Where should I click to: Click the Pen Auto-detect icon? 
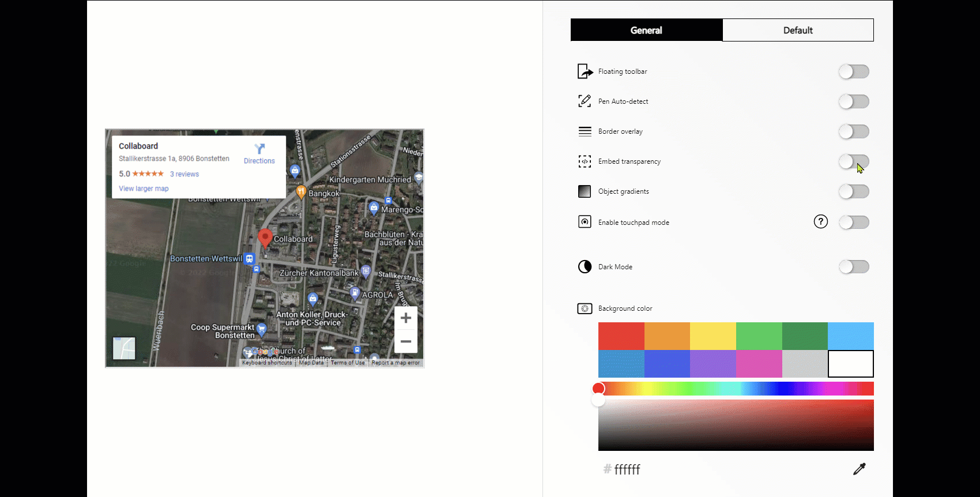point(585,101)
